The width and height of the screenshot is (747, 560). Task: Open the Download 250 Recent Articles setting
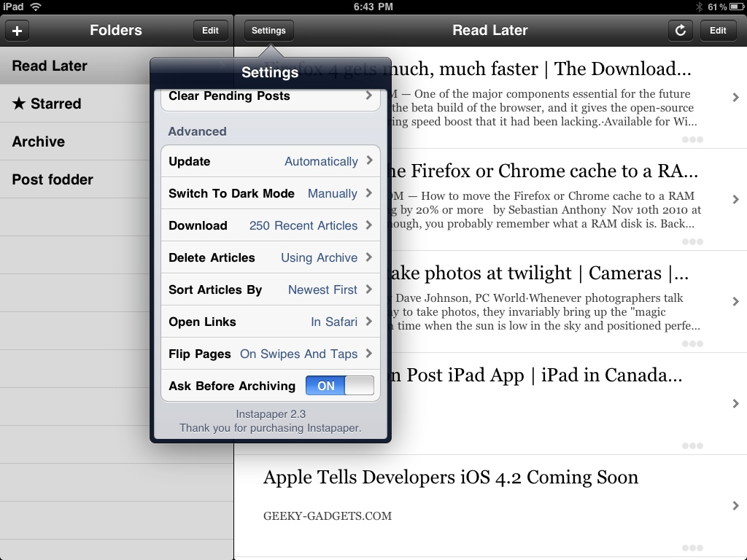point(271,225)
